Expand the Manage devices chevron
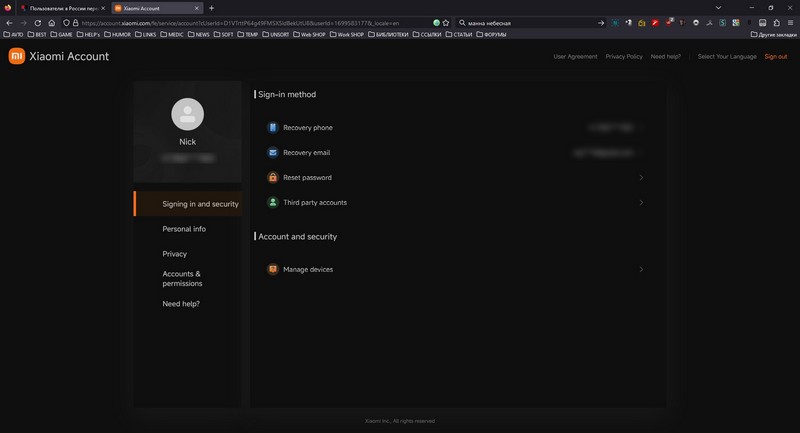 (x=641, y=269)
